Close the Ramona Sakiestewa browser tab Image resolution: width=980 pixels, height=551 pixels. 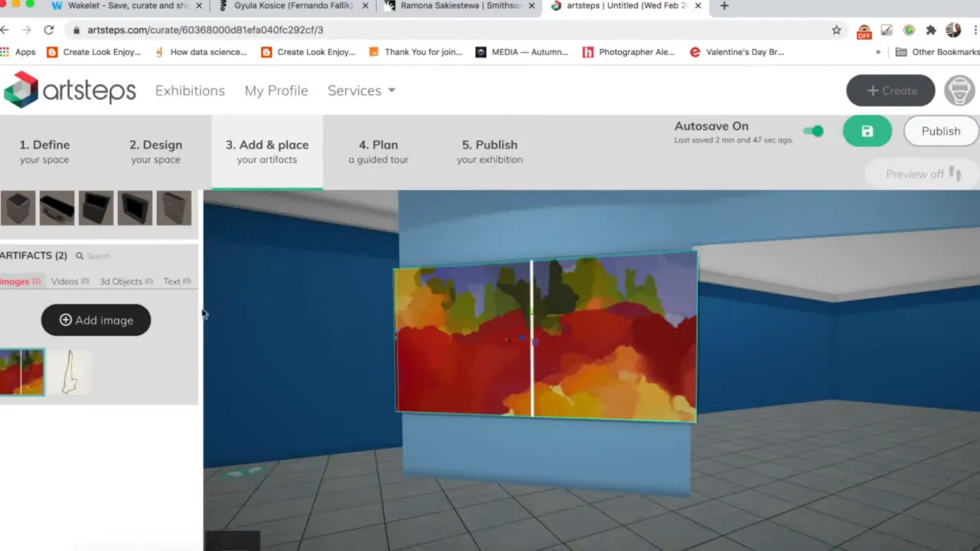531,6
